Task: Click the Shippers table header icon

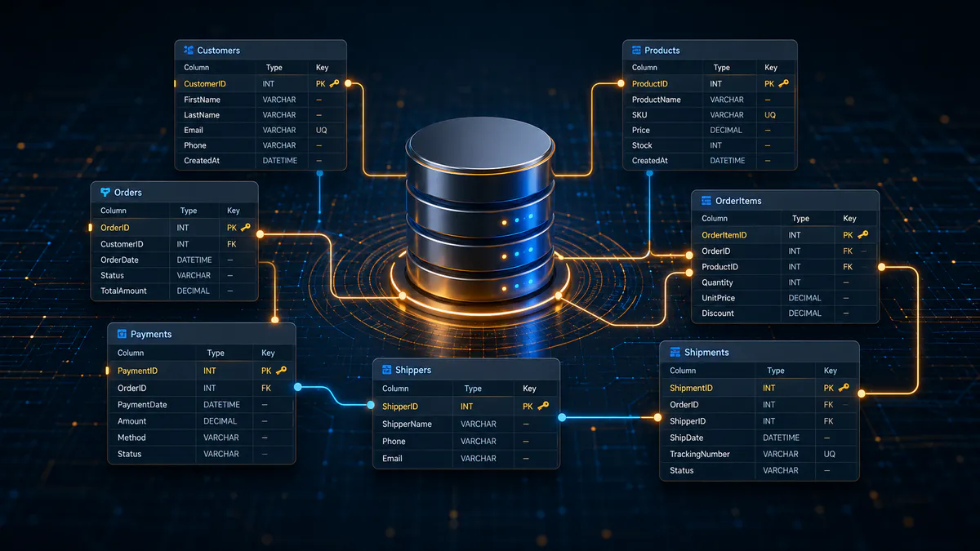Action: pos(387,370)
